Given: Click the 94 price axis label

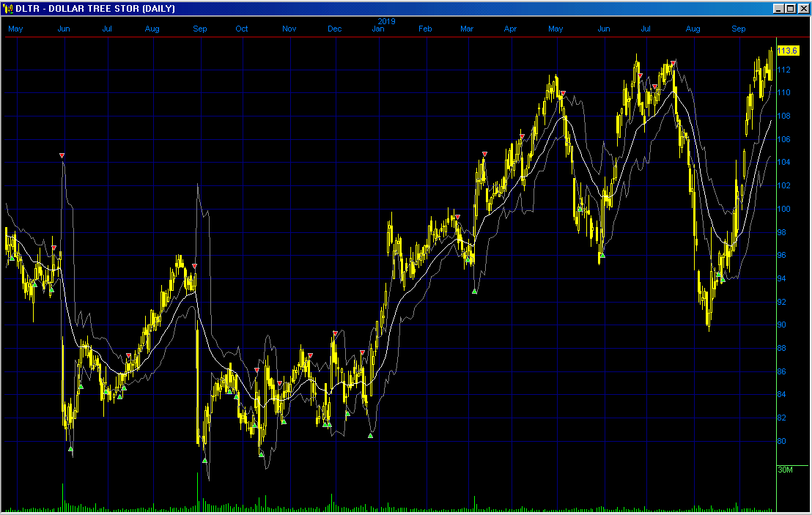Looking at the screenshot, I should [x=782, y=278].
